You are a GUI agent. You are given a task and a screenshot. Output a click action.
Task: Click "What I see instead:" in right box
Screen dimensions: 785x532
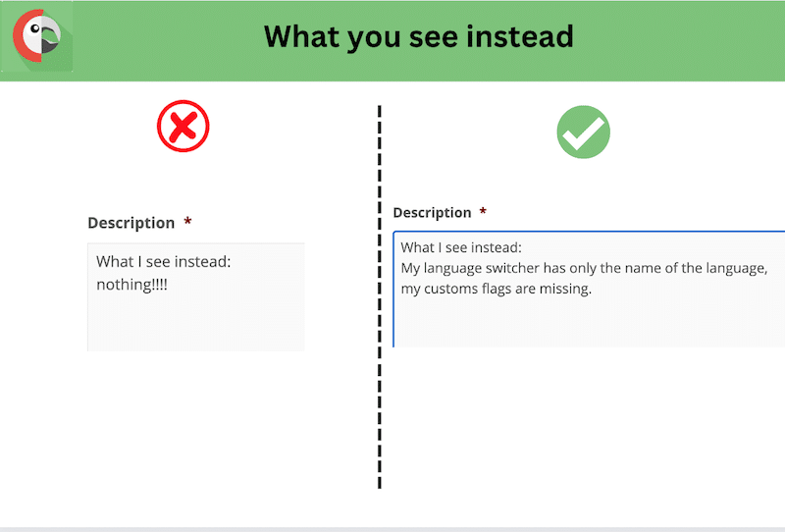coord(461,247)
